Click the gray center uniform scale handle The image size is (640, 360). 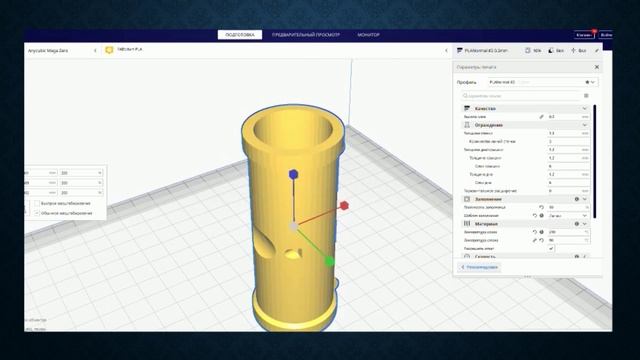[x=293, y=227]
